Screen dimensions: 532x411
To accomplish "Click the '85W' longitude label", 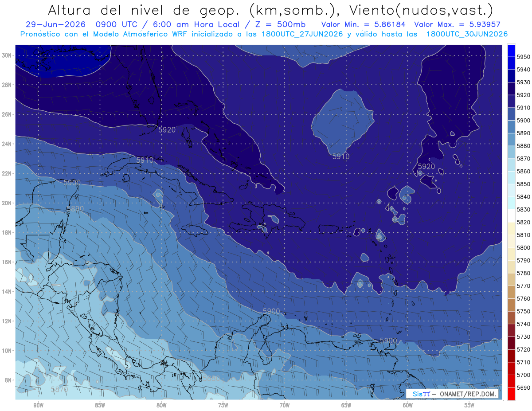I will (x=100, y=405).
